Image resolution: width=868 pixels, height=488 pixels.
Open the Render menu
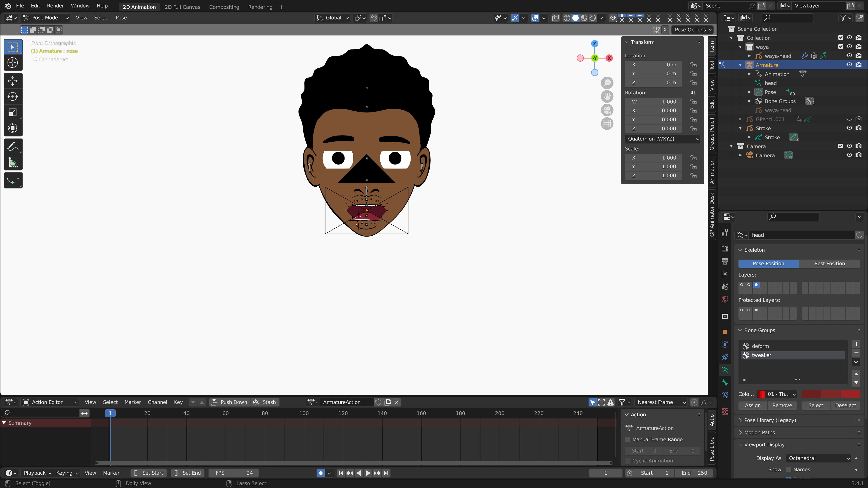click(x=55, y=6)
